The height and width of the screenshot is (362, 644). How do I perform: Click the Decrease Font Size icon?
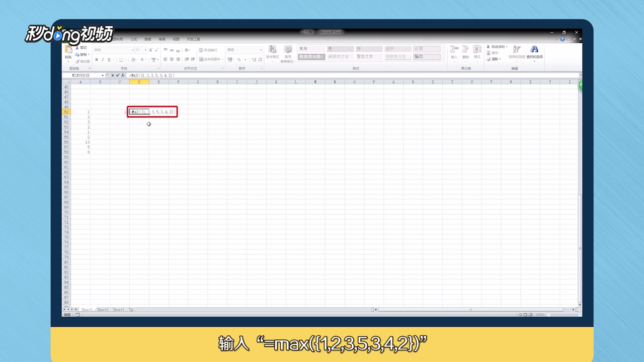(156, 50)
